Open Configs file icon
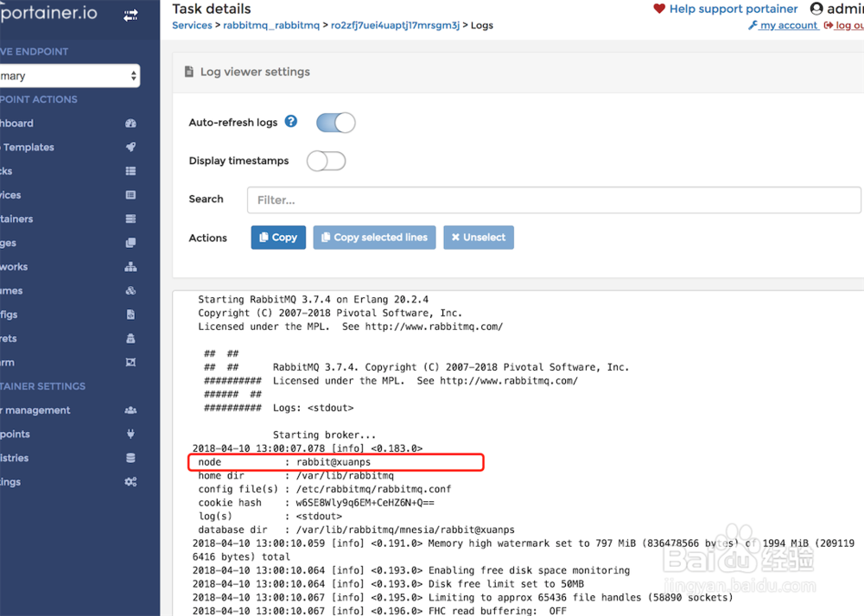The width and height of the screenshot is (864, 616). (x=130, y=314)
